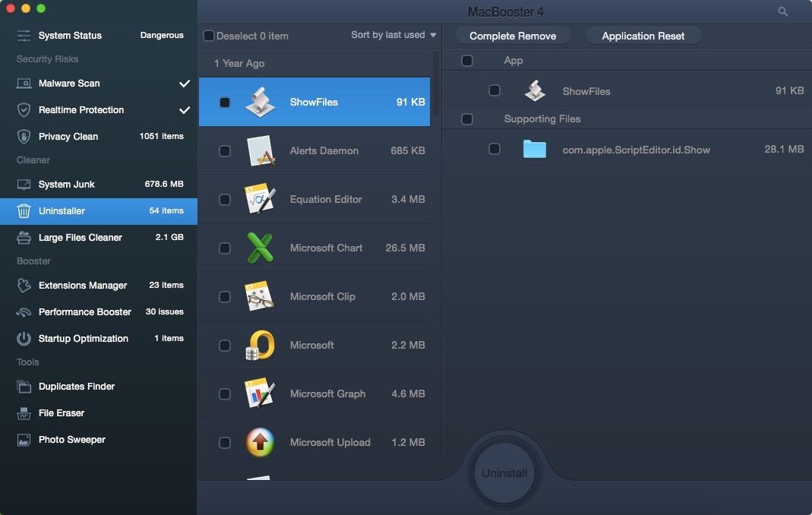Image resolution: width=812 pixels, height=515 pixels.
Task: Open the Sort by last used dropdown
Action: 393,35
